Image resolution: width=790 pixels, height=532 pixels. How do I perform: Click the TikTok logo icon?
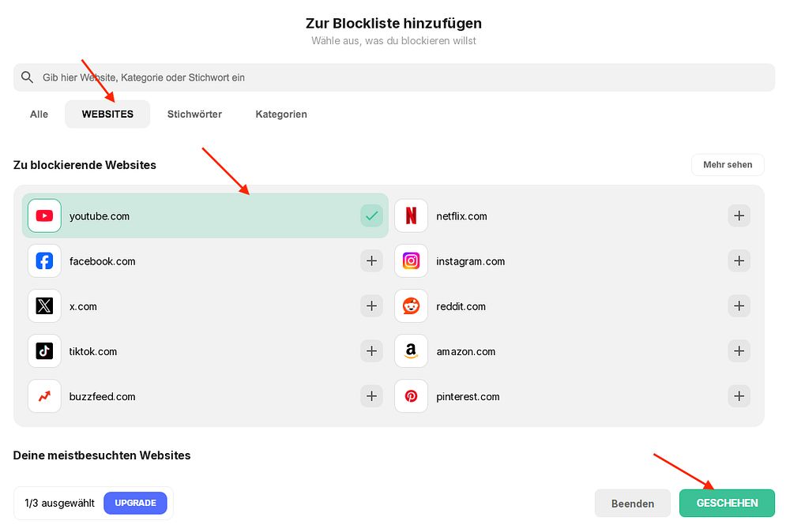(x=44, y=350)
